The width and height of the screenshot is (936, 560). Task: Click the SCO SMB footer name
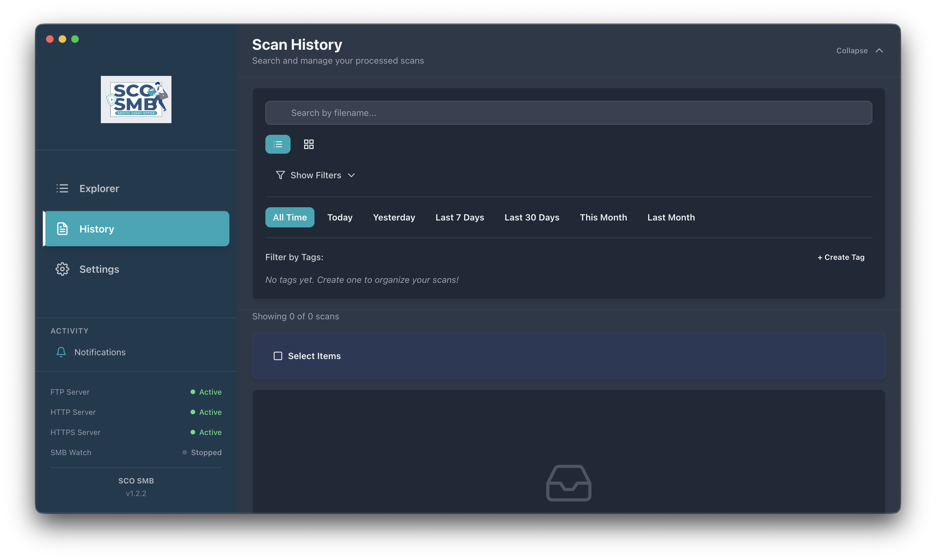[136, 481]
